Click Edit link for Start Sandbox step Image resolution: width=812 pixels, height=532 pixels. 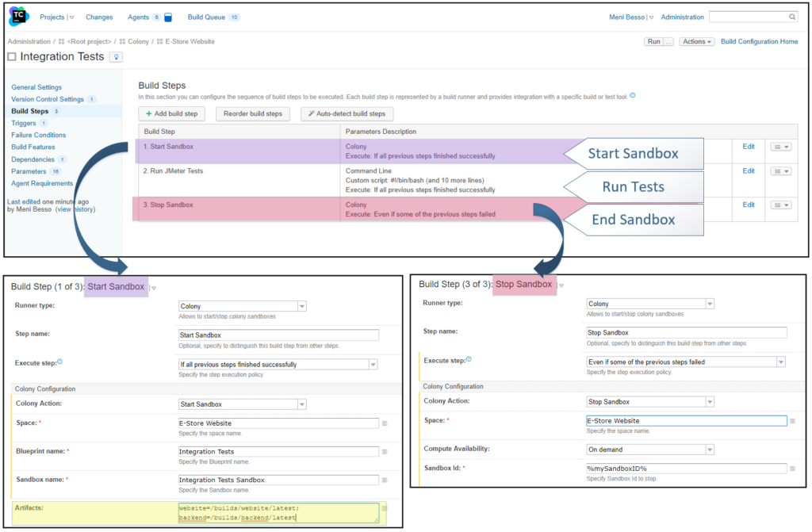749,147
